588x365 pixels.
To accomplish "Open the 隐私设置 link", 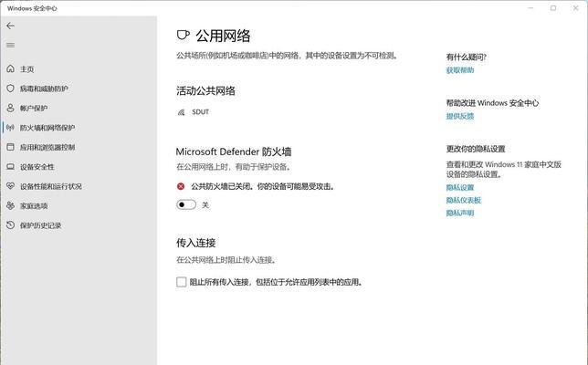I will click(460, 187).
